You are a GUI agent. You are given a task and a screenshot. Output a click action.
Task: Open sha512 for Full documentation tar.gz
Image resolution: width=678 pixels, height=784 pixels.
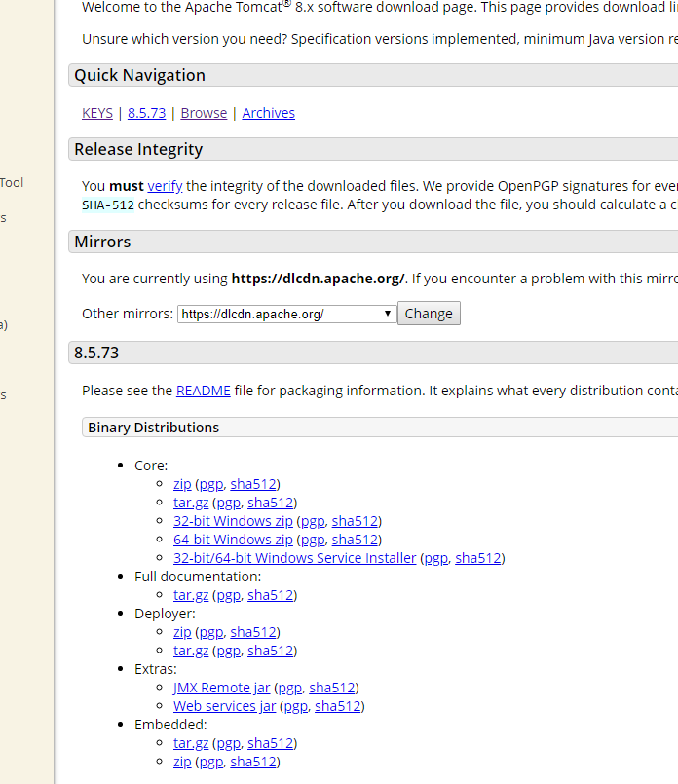pos(271,595)
